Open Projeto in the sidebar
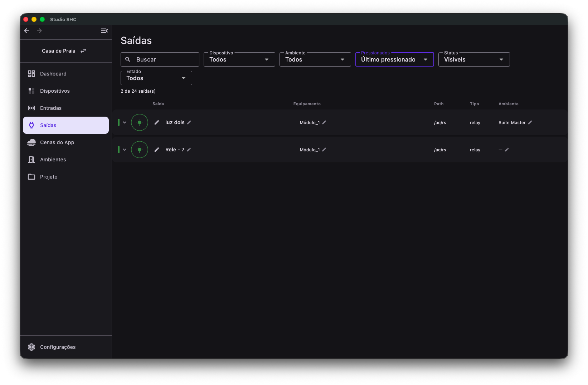Image resolution: width=588 pixels, height=385 pixels. tap(66, 177)
